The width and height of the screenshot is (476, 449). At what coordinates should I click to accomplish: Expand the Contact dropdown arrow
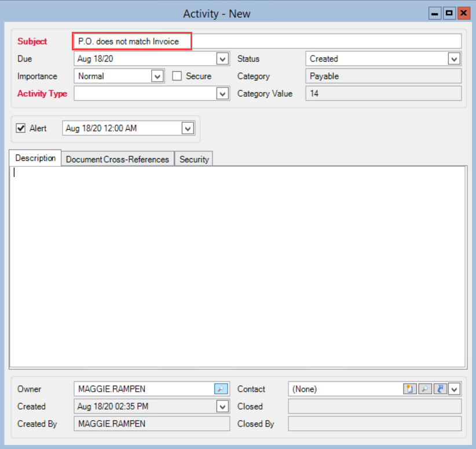[454, 389]
